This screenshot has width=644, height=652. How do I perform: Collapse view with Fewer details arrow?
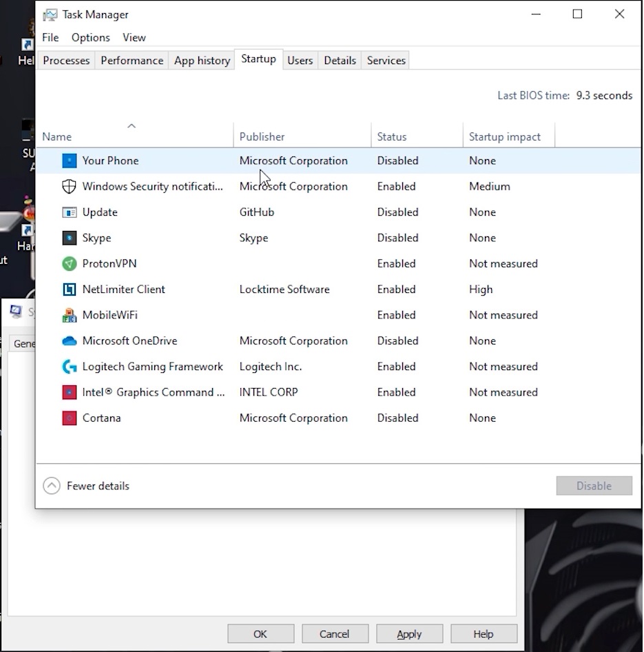point(52,486)
